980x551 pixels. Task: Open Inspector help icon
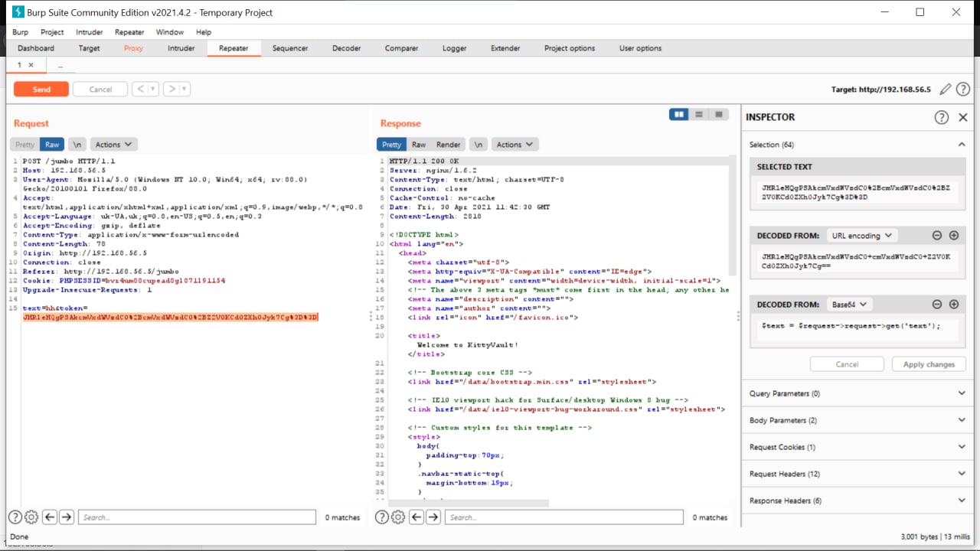(941, 117)
